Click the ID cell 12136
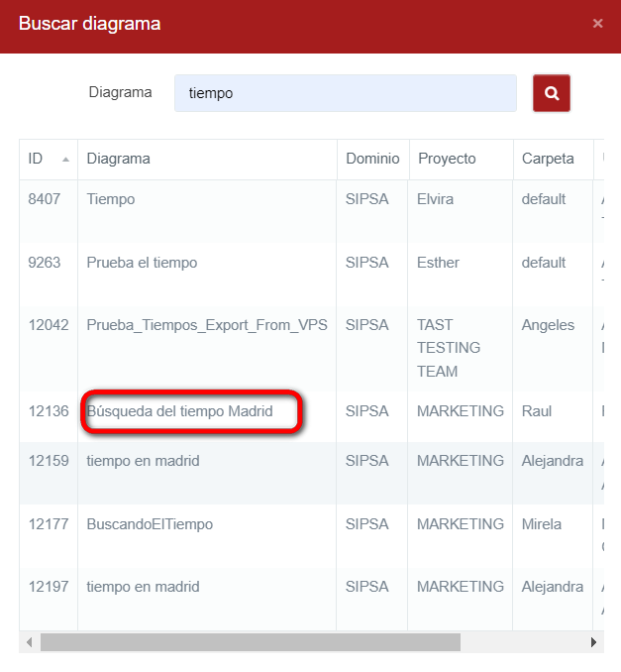Viewport: 621px width, 672px height. (x=48, y=411)
